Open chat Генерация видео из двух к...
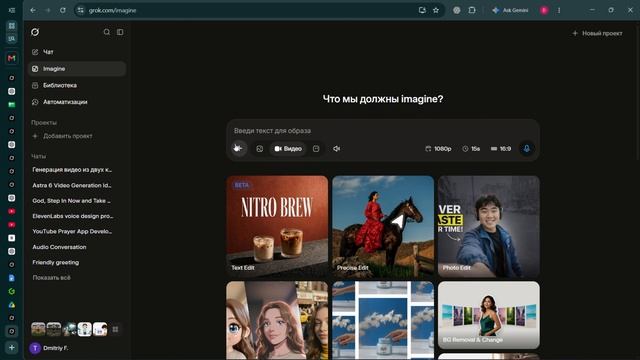Screen dimensions: 640x360 coord(72,170)
